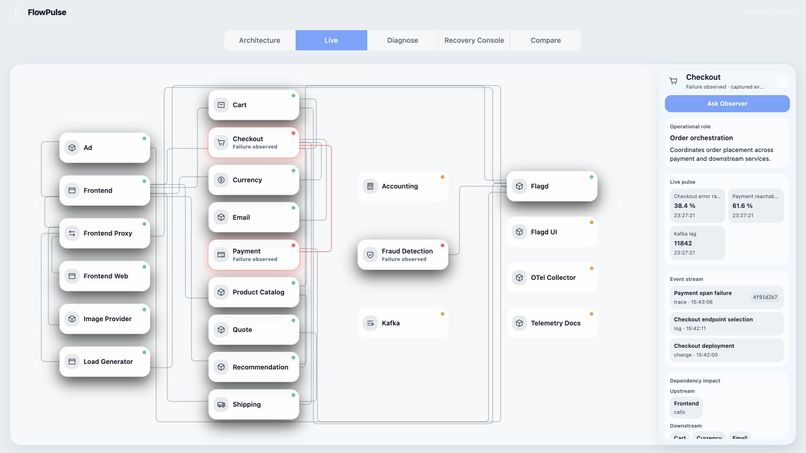Screen dimensions: 806x453
Task: Select the Live tab
Action: [331, 40]
